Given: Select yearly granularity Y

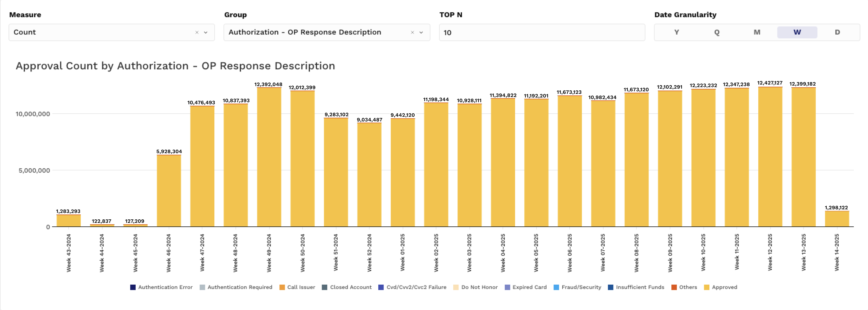Looking at the screenshot, I should click(x=676, y=32).
